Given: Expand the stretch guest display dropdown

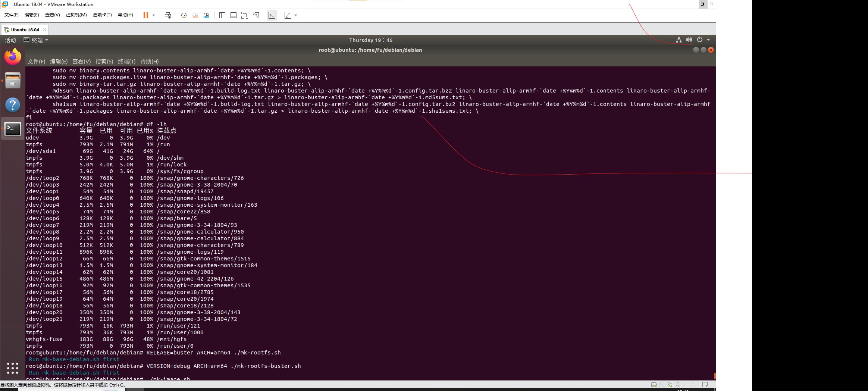Looking at the screenshot, I should coord(296,15).
